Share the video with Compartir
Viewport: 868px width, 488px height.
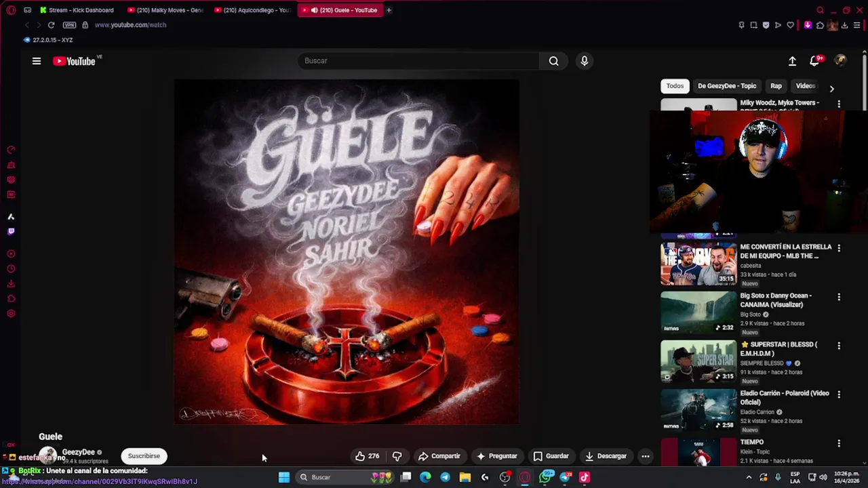439,456
